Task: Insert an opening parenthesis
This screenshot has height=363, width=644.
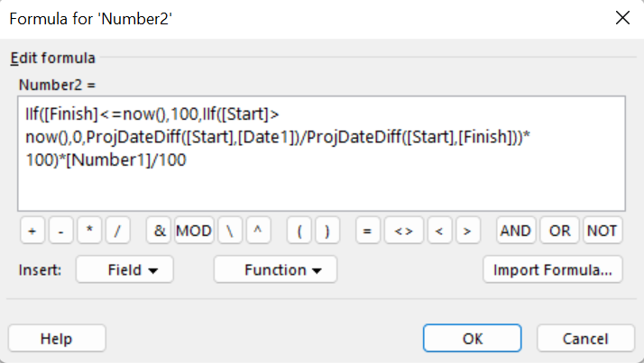Action: (x=299, y=231)
